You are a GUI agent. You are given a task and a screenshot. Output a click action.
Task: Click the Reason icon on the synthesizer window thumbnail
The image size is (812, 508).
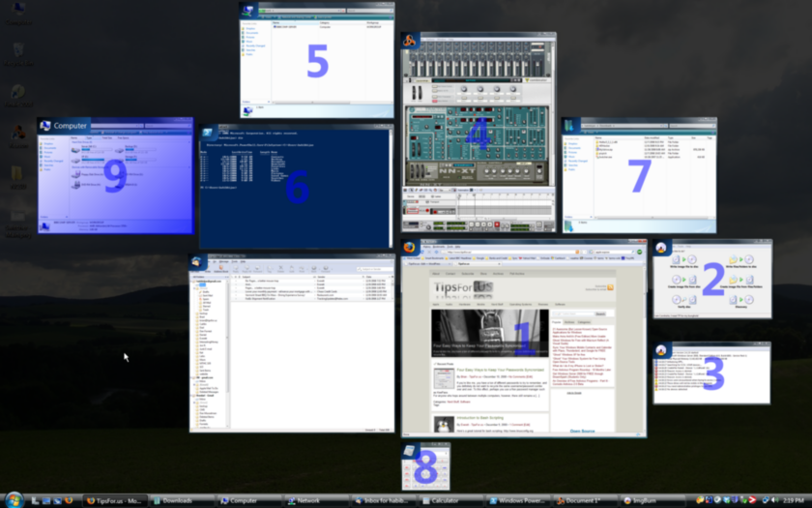coord(410,41)
